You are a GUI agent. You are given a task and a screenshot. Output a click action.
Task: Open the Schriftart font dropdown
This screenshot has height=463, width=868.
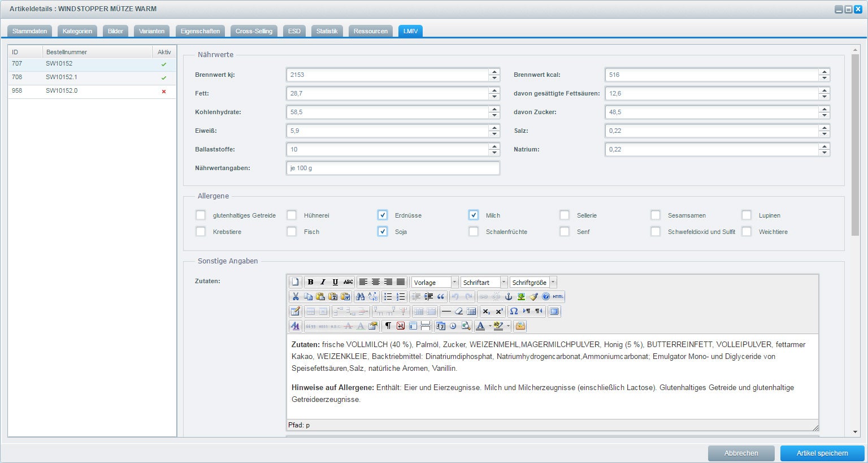pos(504,282)
